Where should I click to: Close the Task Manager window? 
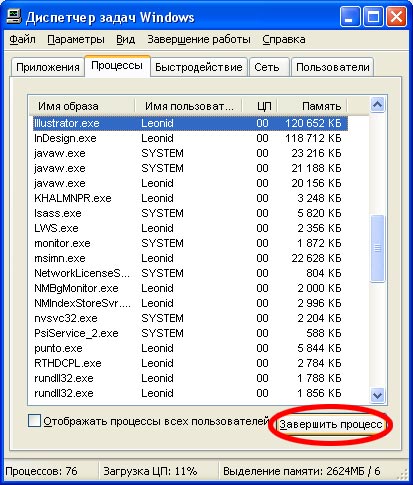[x=396, y=17]
